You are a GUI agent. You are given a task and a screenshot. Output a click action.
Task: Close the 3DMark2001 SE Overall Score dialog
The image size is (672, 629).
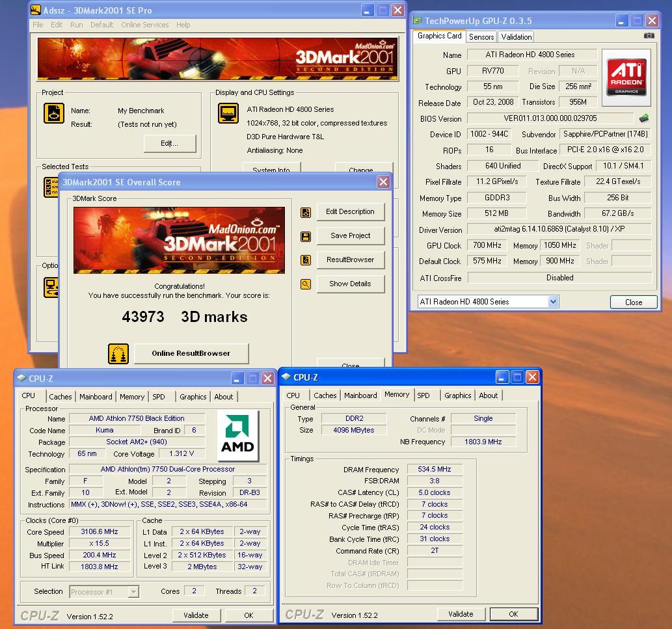click(383, 181)
